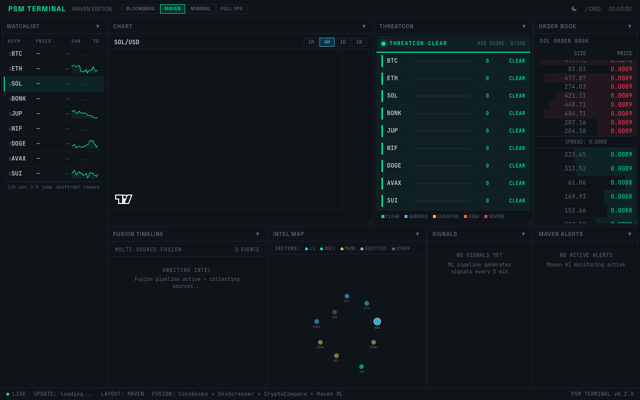Open the Order Book panel dropdown arrow
This screenshot has width=640, height=400.
pyautogui.click(x=630, y=27)
